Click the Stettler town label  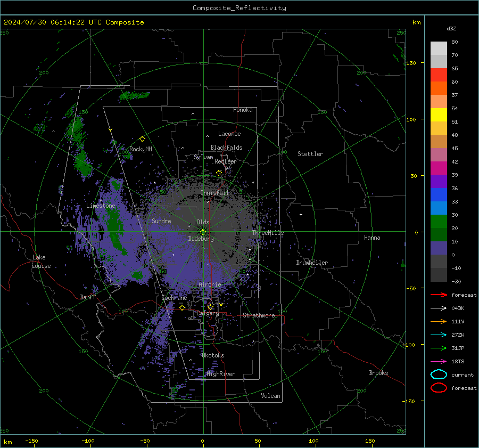(x=310, y=154)
